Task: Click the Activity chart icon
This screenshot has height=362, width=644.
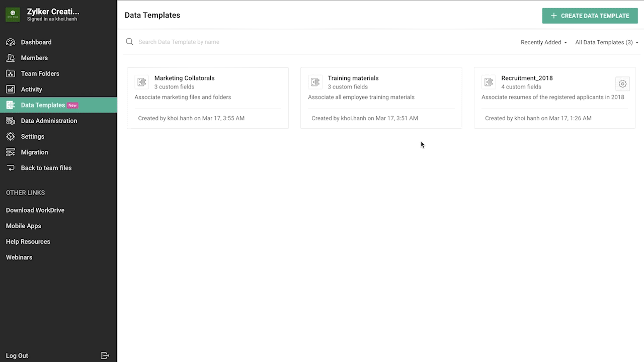Action: 11,89
